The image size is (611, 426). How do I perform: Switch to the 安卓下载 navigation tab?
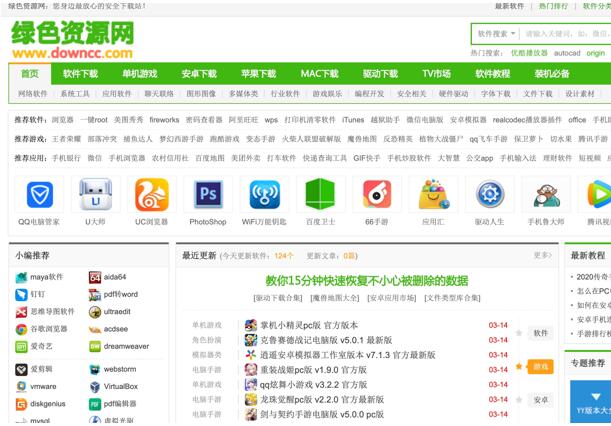(198, 74)
